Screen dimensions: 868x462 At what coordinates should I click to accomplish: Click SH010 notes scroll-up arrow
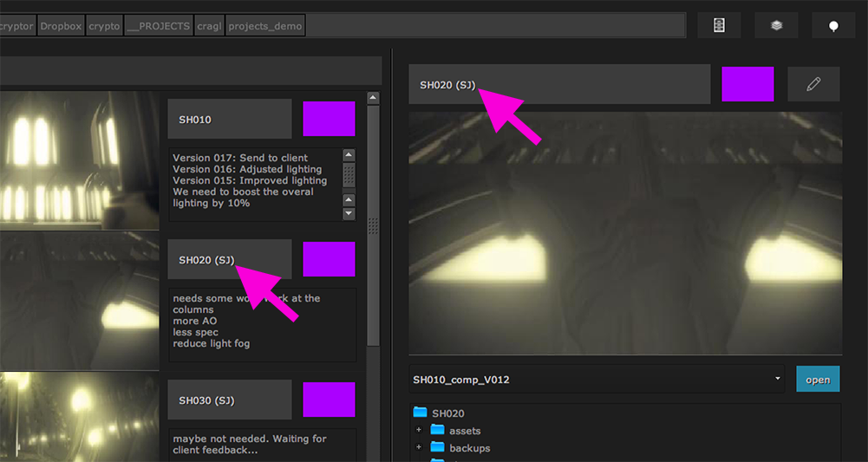pyautogui.click(x=349, y=156)
